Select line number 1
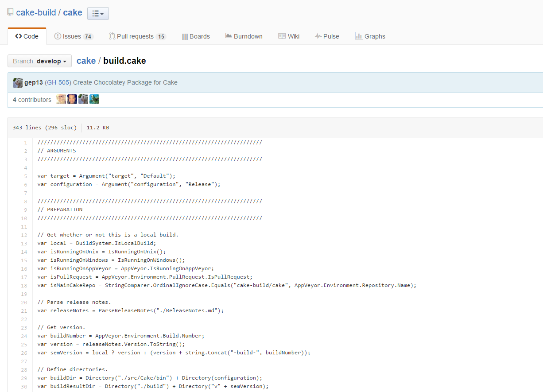 (x=25, y=143)
